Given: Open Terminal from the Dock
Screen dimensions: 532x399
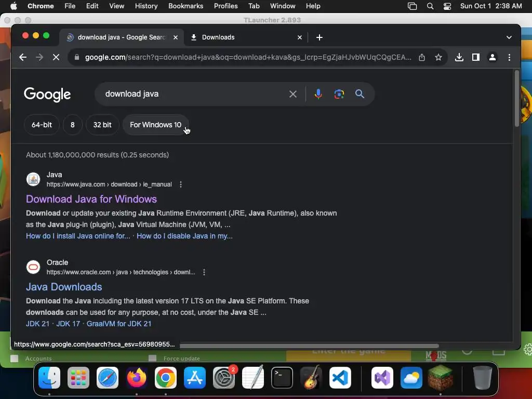Looking at the screenshot, I should pos(282,378).
